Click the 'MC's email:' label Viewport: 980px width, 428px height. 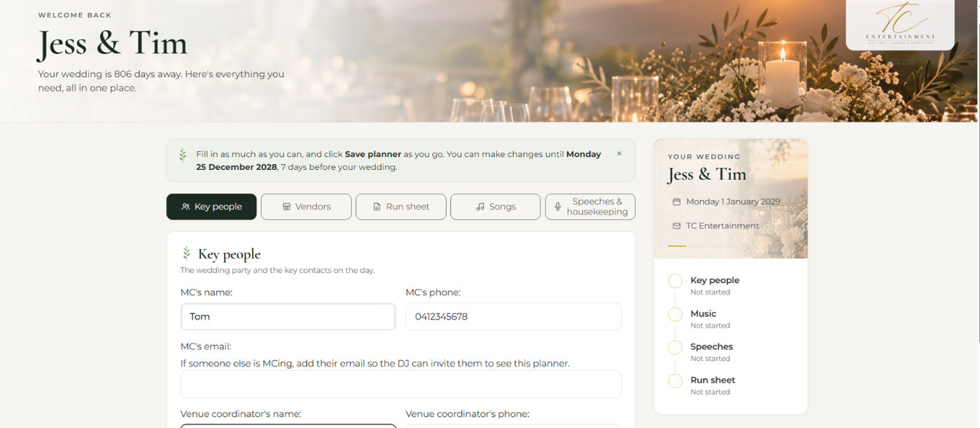click(x=206, y=346)
